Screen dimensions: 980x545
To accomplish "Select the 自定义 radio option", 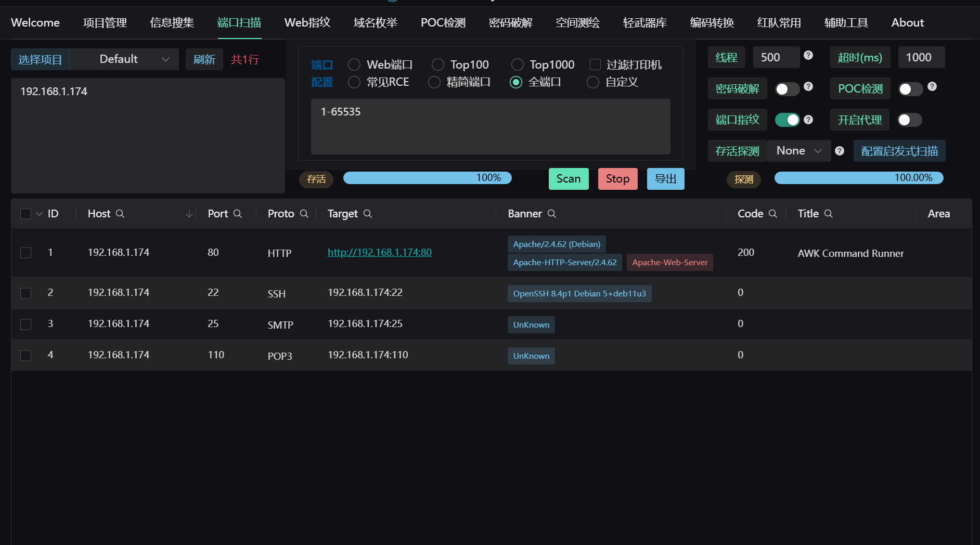I will [x=593, y=82].
